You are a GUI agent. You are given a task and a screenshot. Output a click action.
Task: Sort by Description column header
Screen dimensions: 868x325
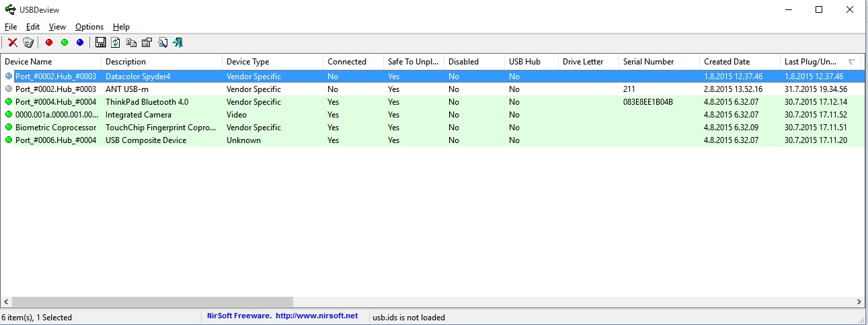pyautogui.click(x=161, y=62)
